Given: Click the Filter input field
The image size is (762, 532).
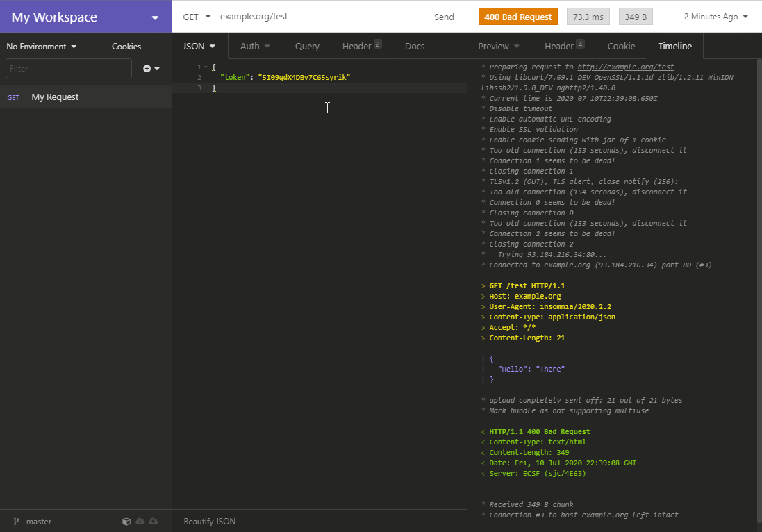Looking at the screenshot, I should click(x=68, y=68).
